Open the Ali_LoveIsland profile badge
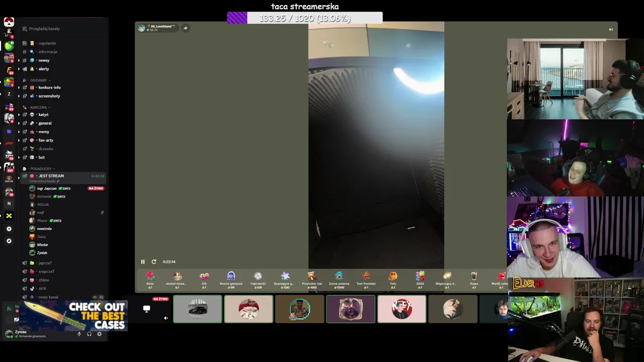The width and height of the screenshot is (644, 362). pyautogui.click(x=157, y=28)
